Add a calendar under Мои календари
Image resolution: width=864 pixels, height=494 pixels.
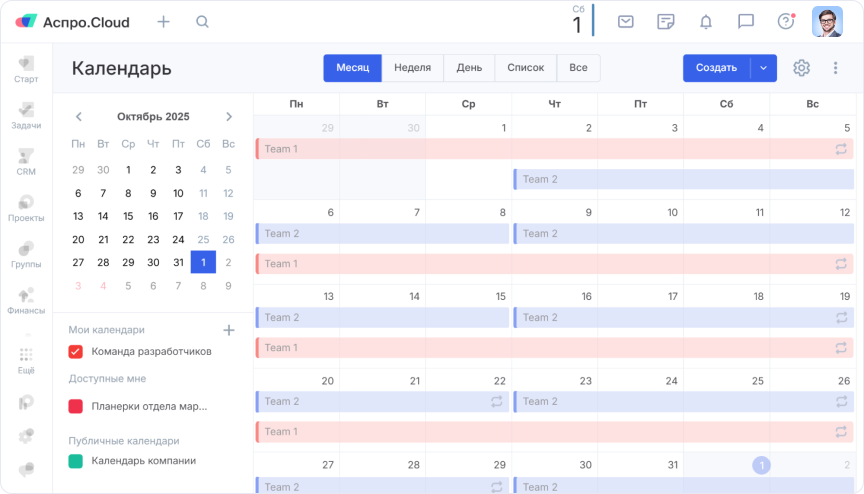point(228,330)
